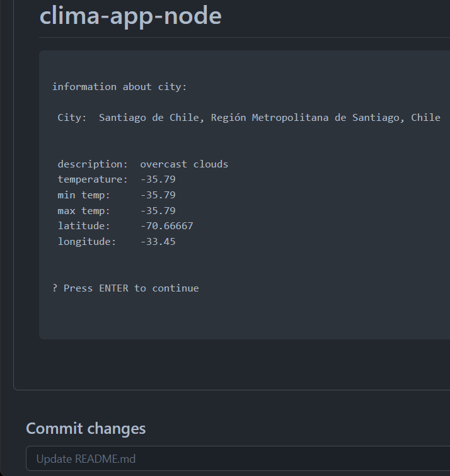The image size is (450, 476).
Task: Click 'Región Metropolitana' text in code block
Action: point(270,118)
